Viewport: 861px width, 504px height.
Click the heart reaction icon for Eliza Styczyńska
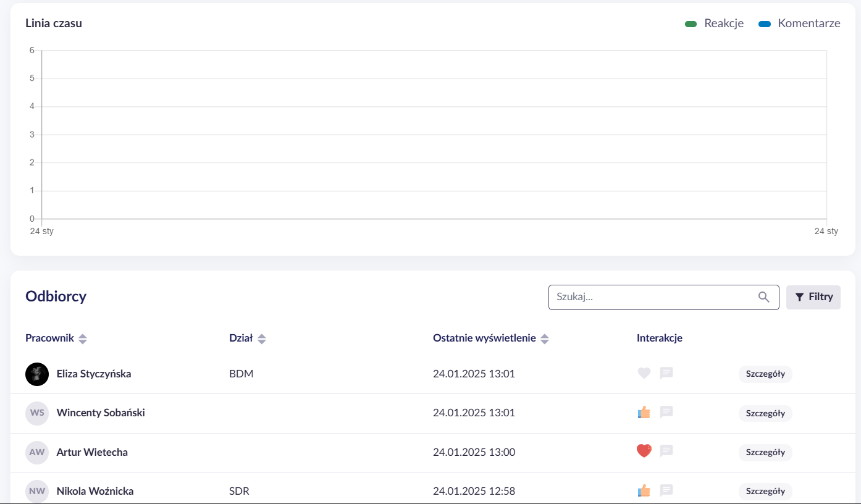click(644, 373)
